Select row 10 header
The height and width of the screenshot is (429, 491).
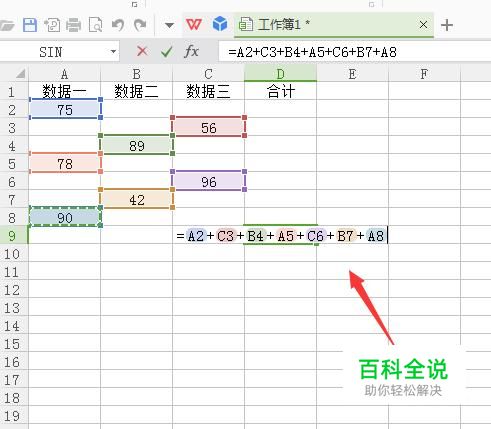click(x=13, y=254)
